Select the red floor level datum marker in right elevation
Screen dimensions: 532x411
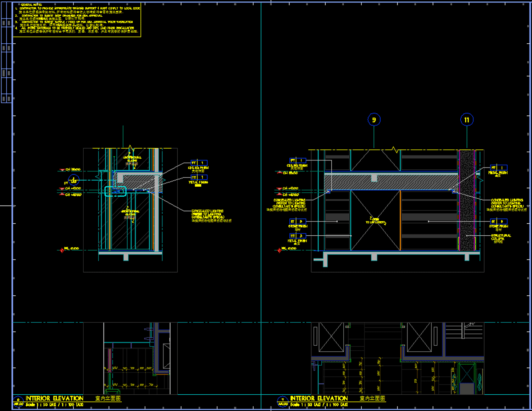[x=279, y=251]
